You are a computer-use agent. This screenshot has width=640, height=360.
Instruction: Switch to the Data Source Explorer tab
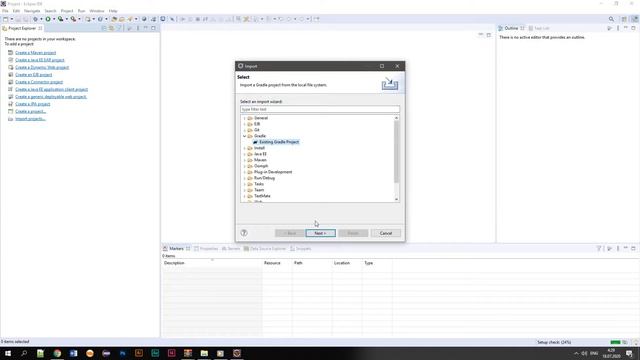(265, 249)
